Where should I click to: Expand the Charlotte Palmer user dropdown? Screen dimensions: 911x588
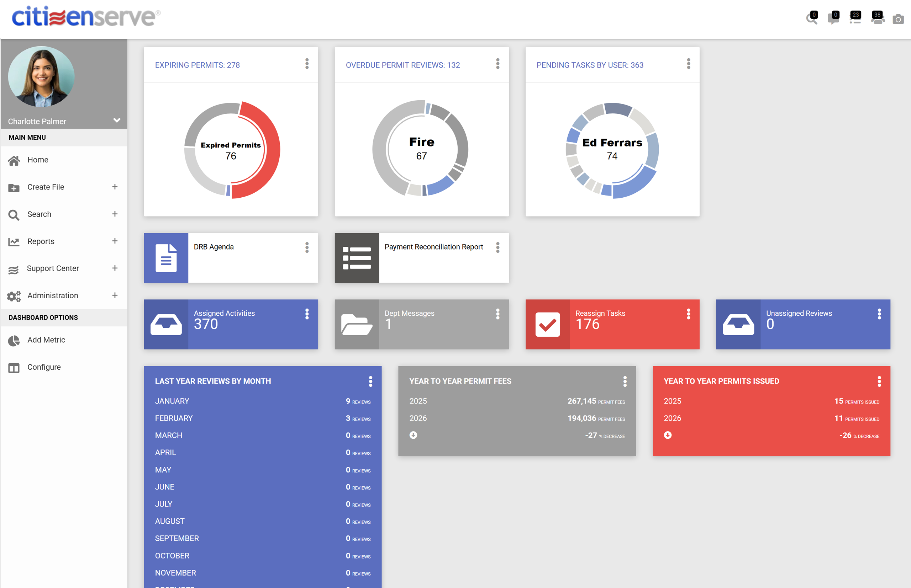(x=117, y=120)
